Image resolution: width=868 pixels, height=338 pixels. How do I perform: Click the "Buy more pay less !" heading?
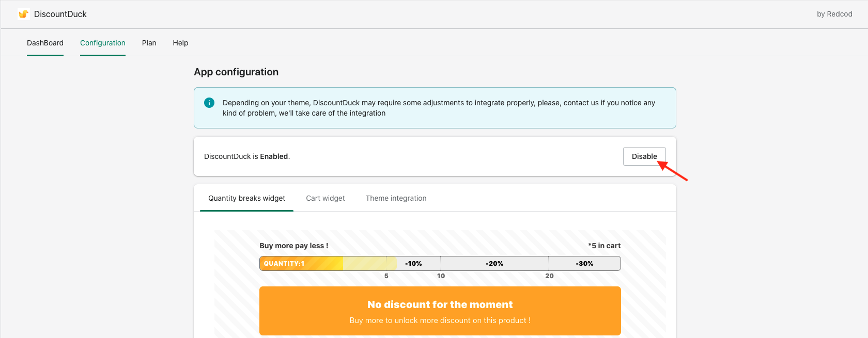(x=293, y=246)
